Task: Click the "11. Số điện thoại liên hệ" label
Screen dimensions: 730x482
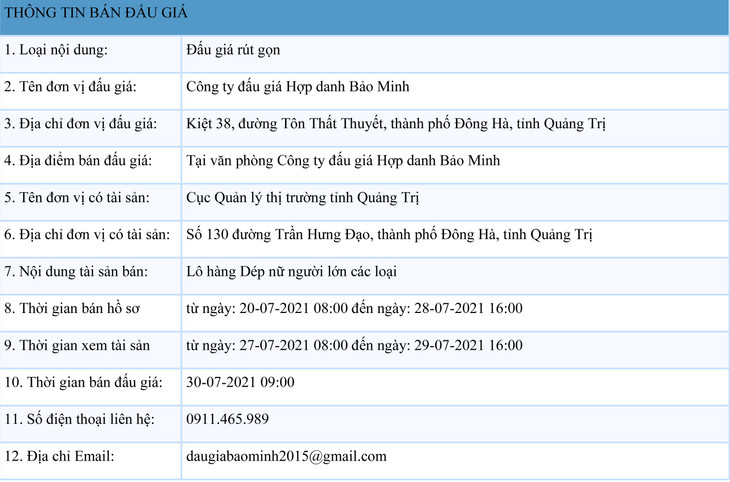Action: (x=79, y=419)
